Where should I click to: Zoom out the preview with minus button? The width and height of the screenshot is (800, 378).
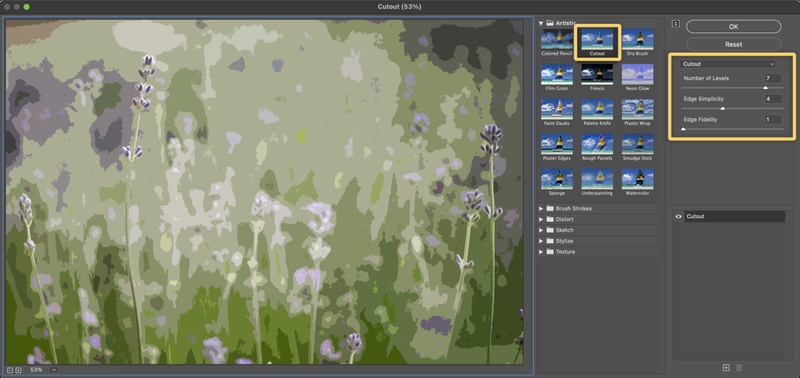click(11, 370)
